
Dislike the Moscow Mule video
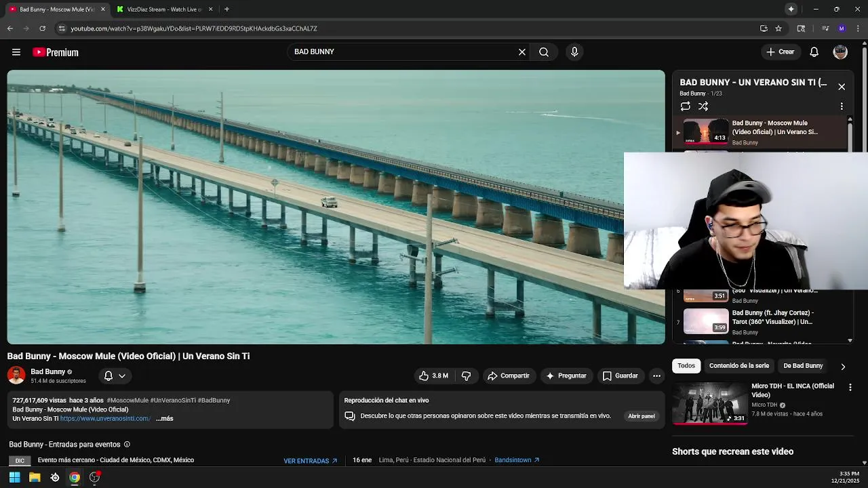coord(467,375)
